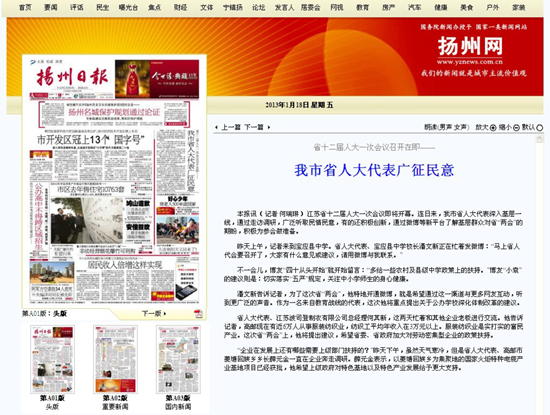The height and width of the screenshot is (415, 550).
Task: Select female voice 女声 reading
Action: coord(461,127)
